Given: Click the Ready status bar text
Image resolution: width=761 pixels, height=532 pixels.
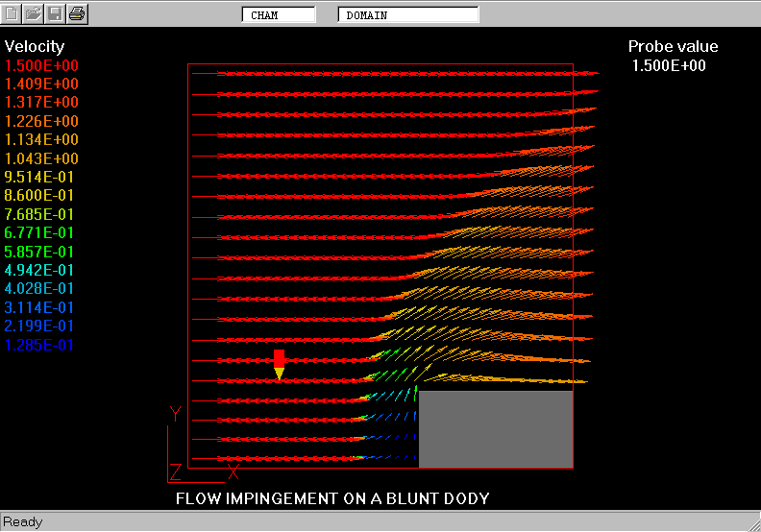Looking at the screenshot, I should coord(22,522).
